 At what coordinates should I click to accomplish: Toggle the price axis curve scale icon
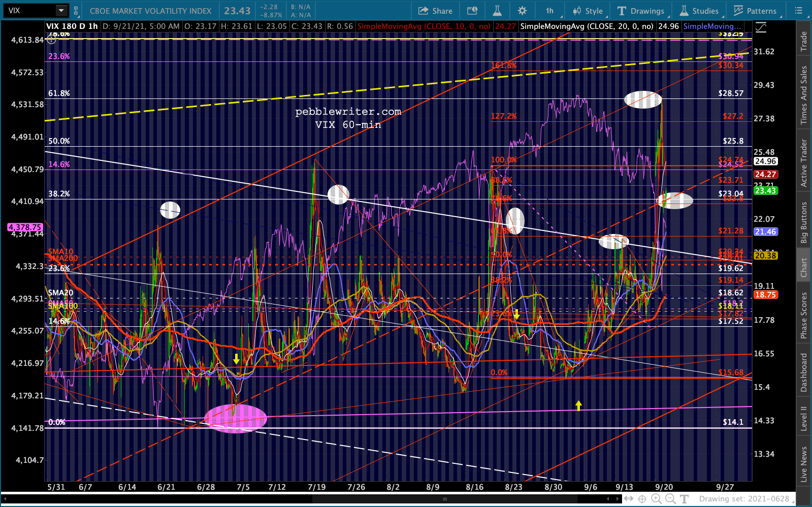coord(761,27)
